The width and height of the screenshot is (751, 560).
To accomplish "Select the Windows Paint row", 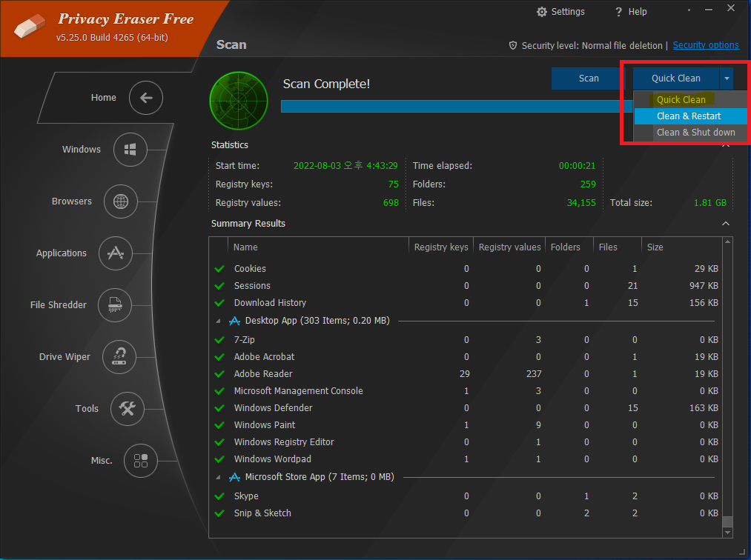I will 466,425.
